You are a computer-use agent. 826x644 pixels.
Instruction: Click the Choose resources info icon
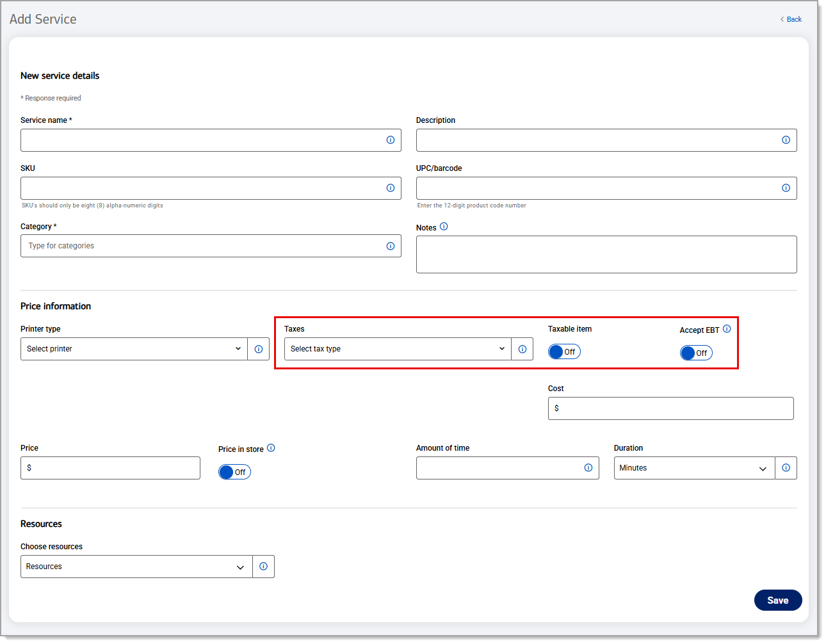pos(263,567)
